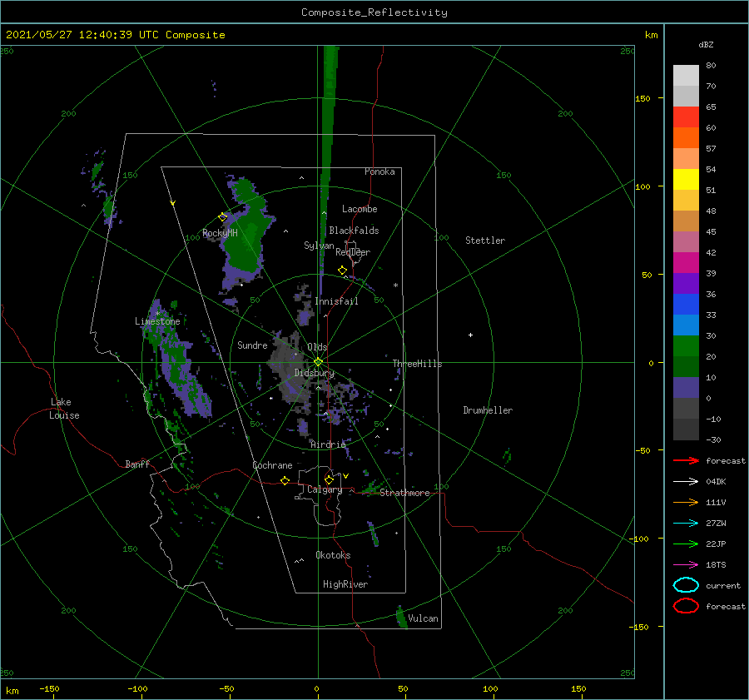Click the HighRiver city label

[x=345, y=584]
